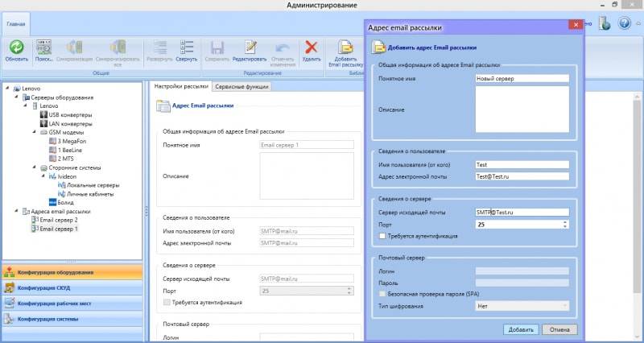644x343 pixels.
Task: Click the red Удалить delete icon
Action: [x=312, y=47]
